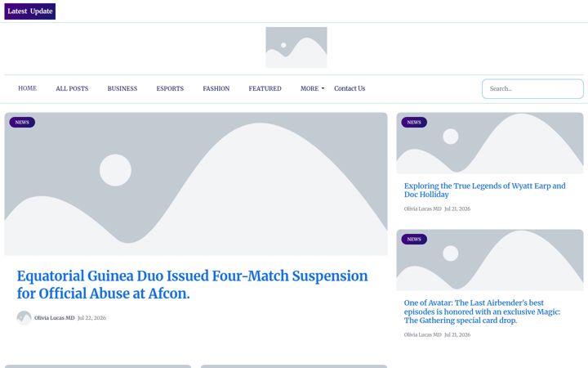588x368 pixels.
Task: Select the Jul 22, 2026 post date
Action: point(91,318)
